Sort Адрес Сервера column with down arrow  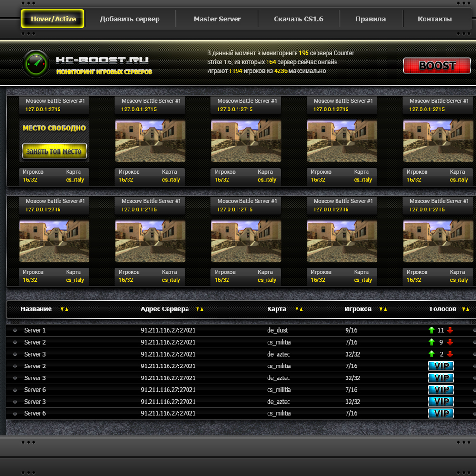[x=198, y=309]
